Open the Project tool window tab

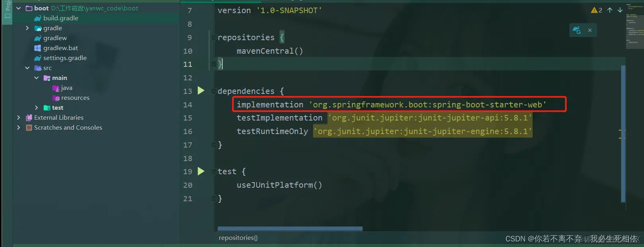click(7, 10)
